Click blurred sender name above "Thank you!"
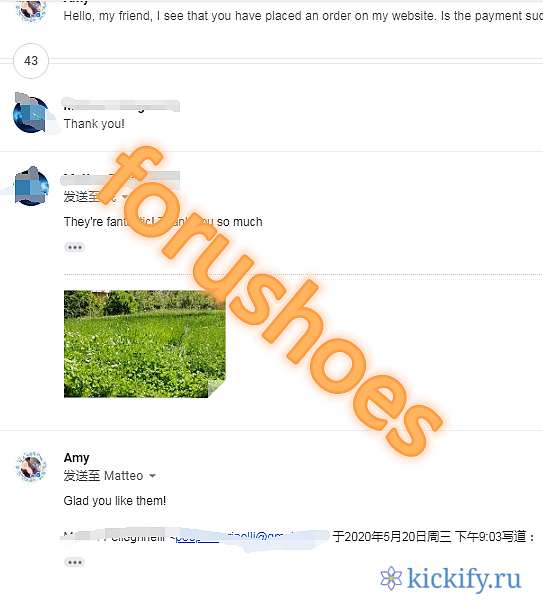Screen dimensions: 543x607 [121, 105]
